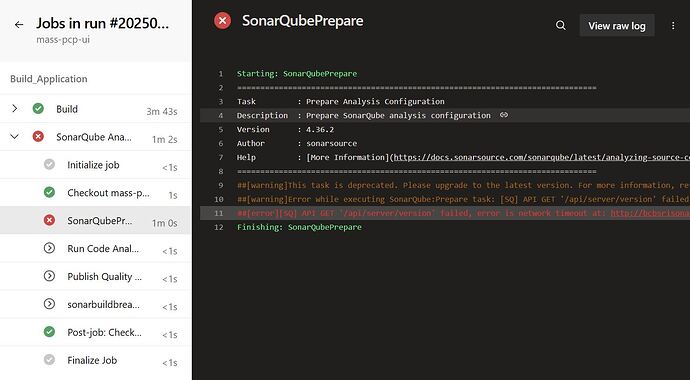Expand the Build job chevron
The image size is (690, 380).
click(15, 109)
